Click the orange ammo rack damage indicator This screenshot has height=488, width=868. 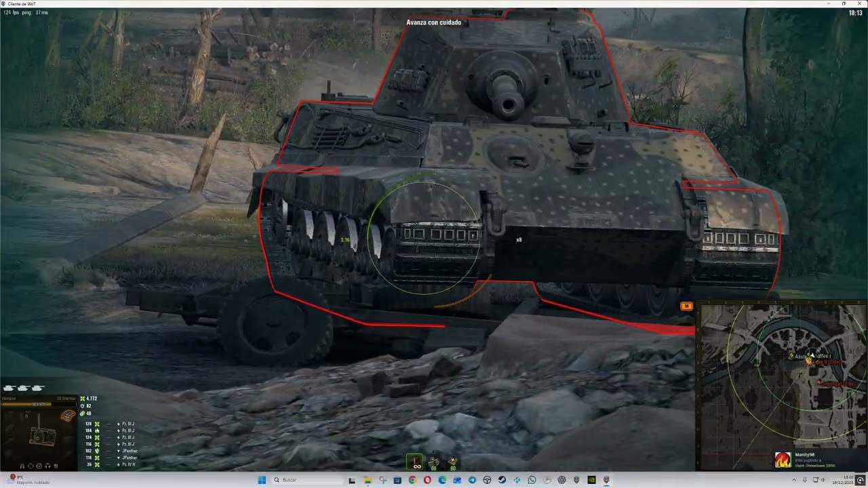click(x=68, y=415)
